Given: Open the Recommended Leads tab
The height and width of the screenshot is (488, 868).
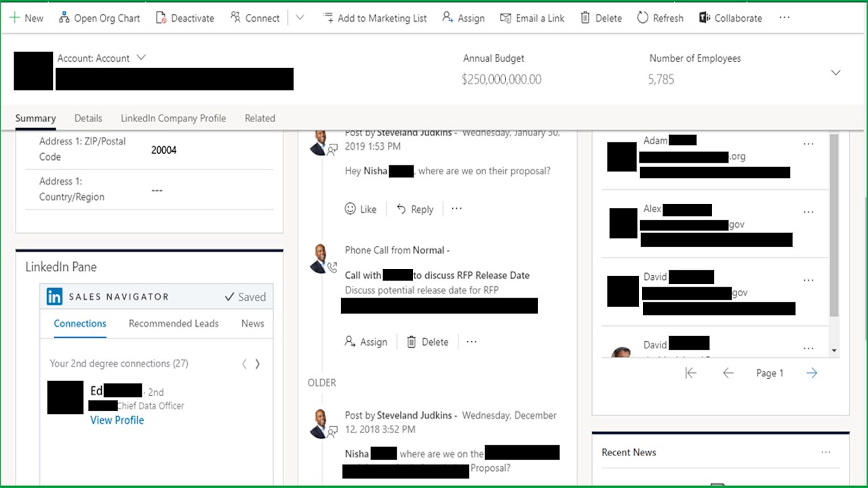Looking at the screenshot, I should [173, 324].
